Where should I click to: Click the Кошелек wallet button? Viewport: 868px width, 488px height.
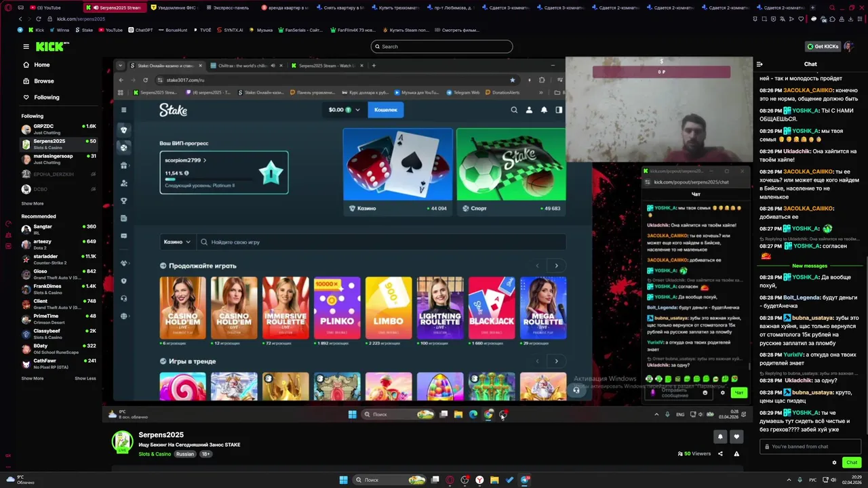386,110
